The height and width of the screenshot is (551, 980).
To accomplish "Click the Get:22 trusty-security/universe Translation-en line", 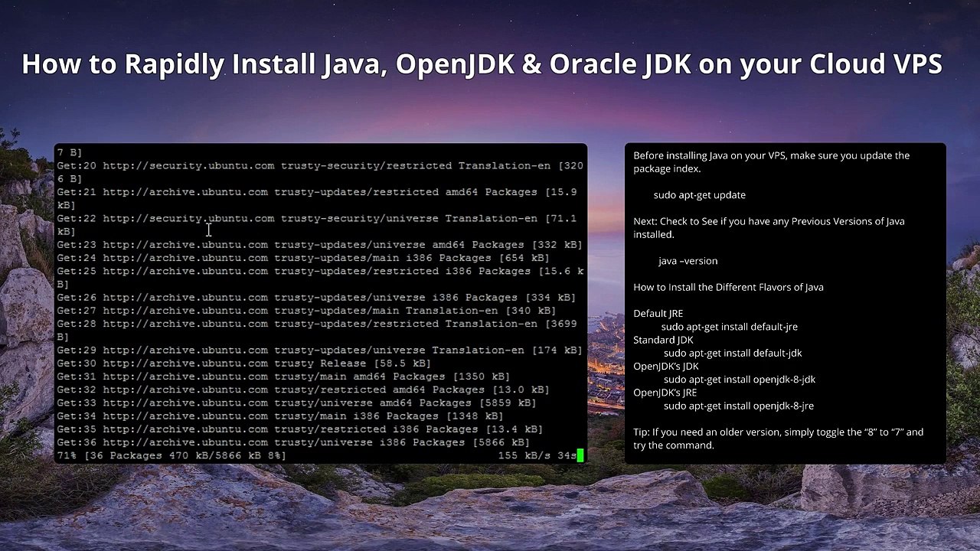I will pyautogui.click(x=317, y=224).
